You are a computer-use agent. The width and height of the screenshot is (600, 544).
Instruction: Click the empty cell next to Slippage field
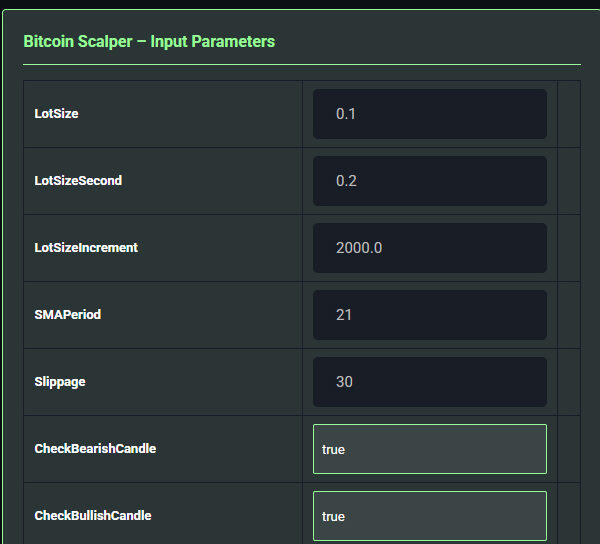(568, 382)
